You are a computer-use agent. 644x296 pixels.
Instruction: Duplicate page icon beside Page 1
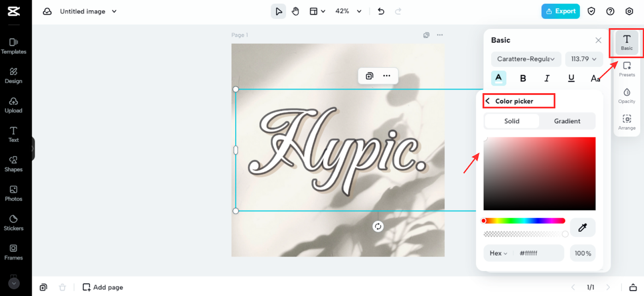[x=426, y=35]
